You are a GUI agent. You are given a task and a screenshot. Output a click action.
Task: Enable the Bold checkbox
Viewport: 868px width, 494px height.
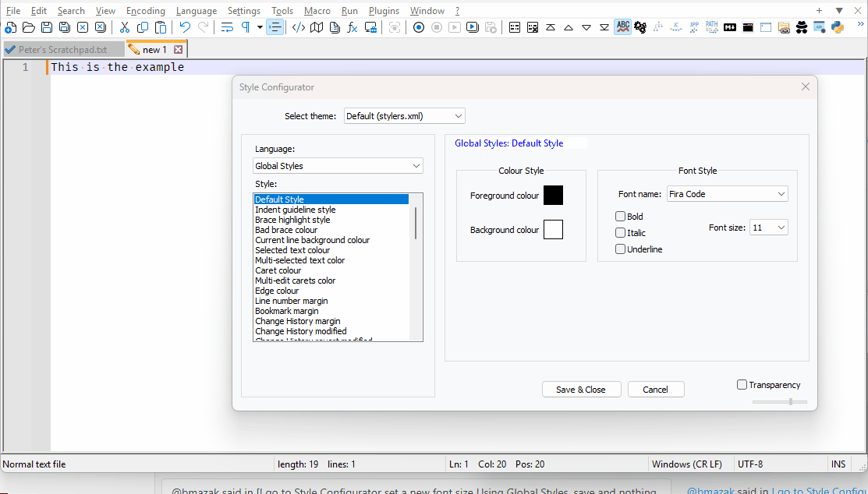pos(620,217)
